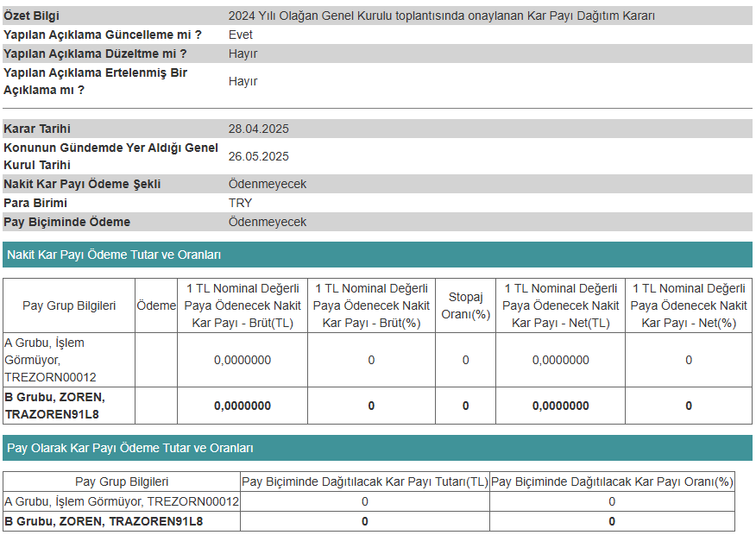Click the Yapılan Açıklama Güncelleme mi value Evet
This screenshot has width=756, height=535.
pyautogui.click(x=240, y=35)
